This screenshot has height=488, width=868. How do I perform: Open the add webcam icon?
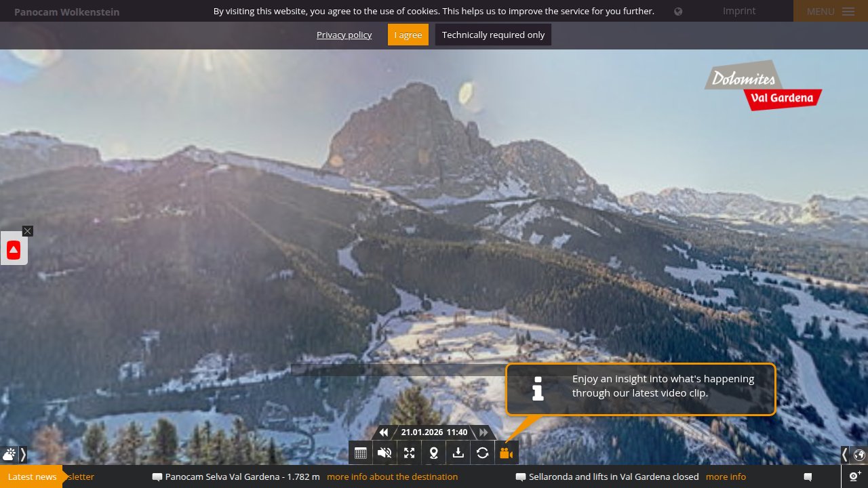pos(854,476)
